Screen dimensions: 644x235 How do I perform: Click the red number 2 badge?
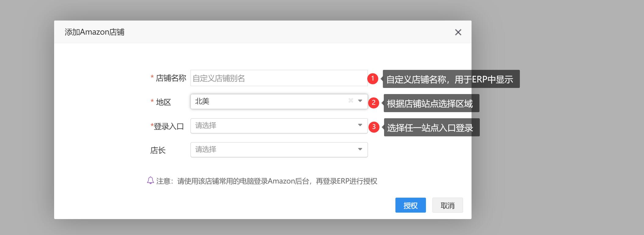coord(373,103)
